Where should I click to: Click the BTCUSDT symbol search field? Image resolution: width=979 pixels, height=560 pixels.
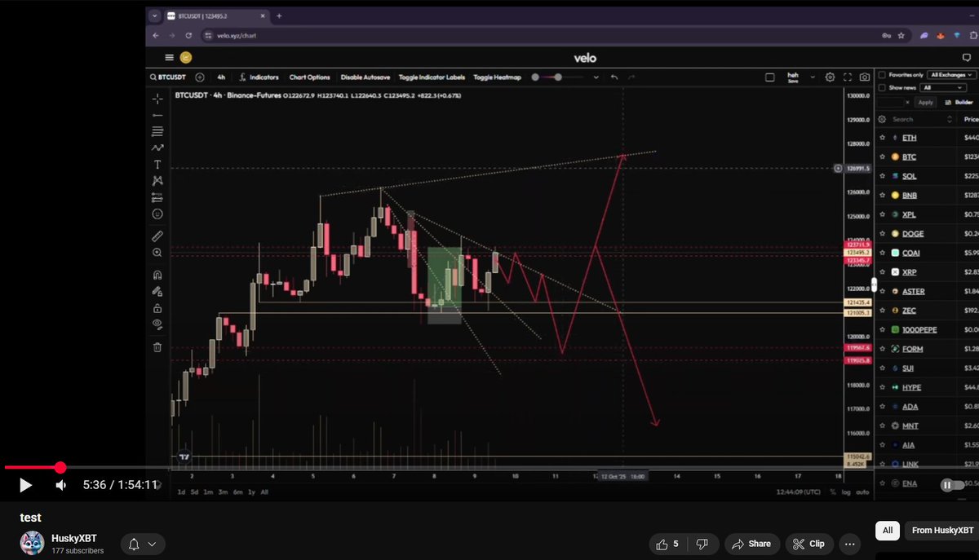click(167, 77)
